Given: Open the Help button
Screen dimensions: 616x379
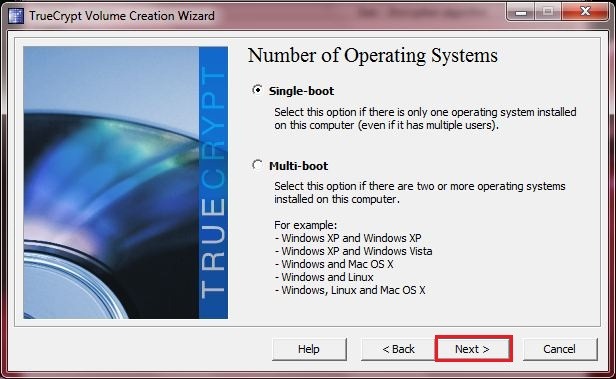Looking at the screenshot, I should click(309, 349).
